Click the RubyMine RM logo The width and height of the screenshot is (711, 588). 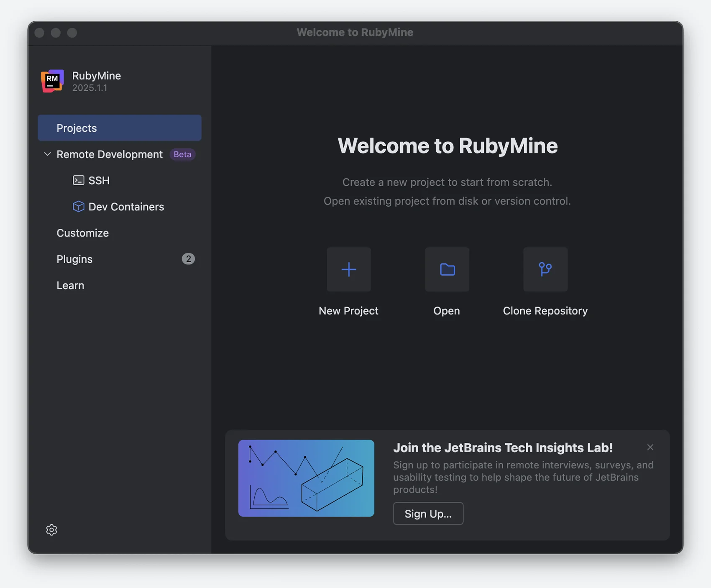(x=52, y=81)
